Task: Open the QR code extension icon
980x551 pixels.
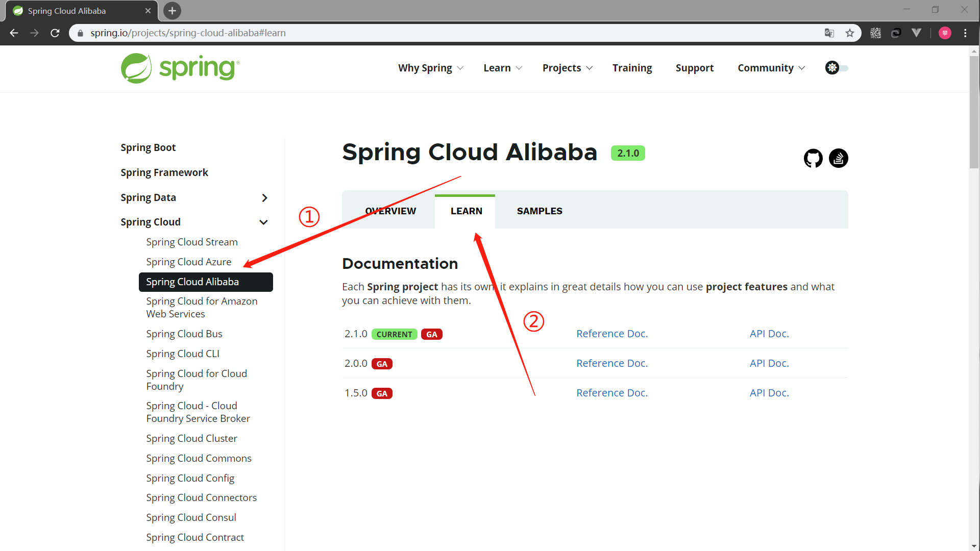Action: click(876, 33)
